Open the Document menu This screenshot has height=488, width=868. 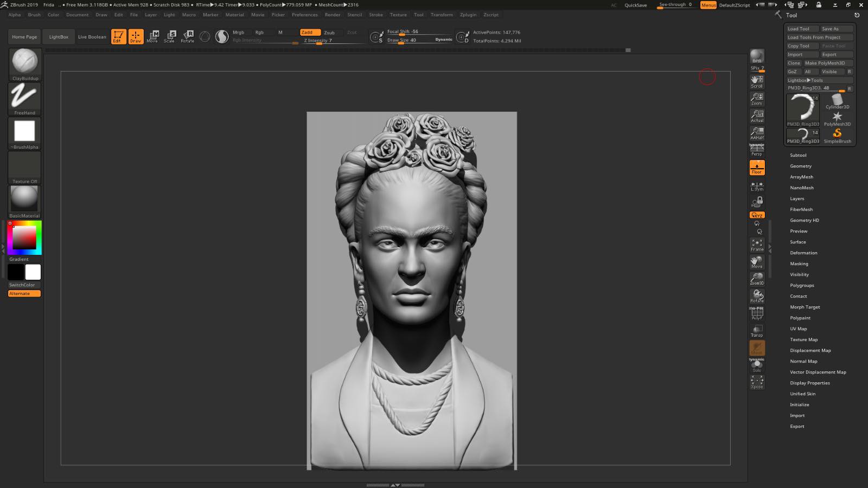coord(78,15)
